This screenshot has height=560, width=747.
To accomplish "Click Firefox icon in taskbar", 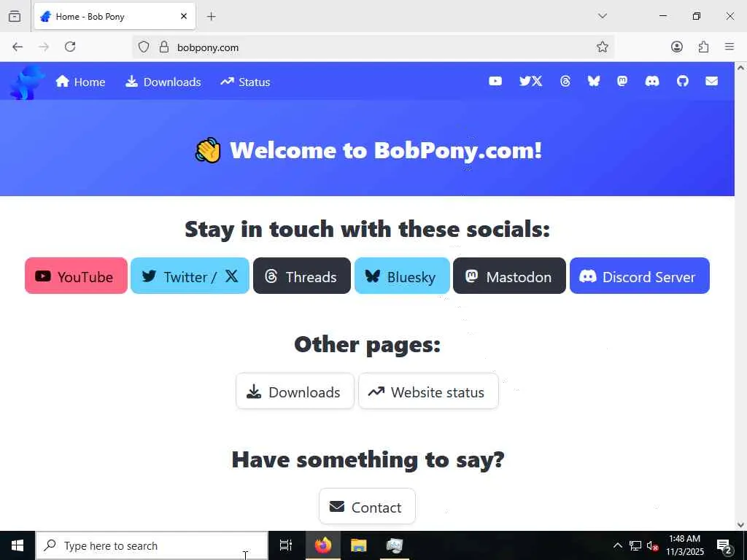I will point(323,545).
